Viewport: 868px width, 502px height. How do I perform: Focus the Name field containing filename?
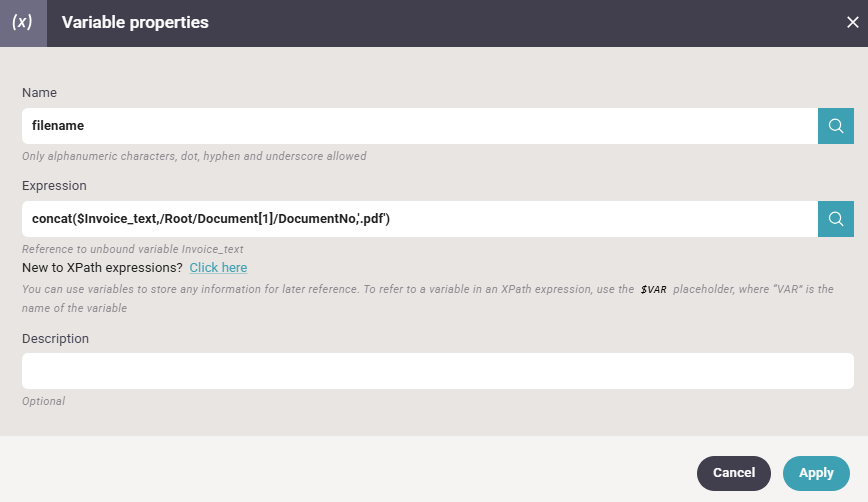click(x=420, y=126)
